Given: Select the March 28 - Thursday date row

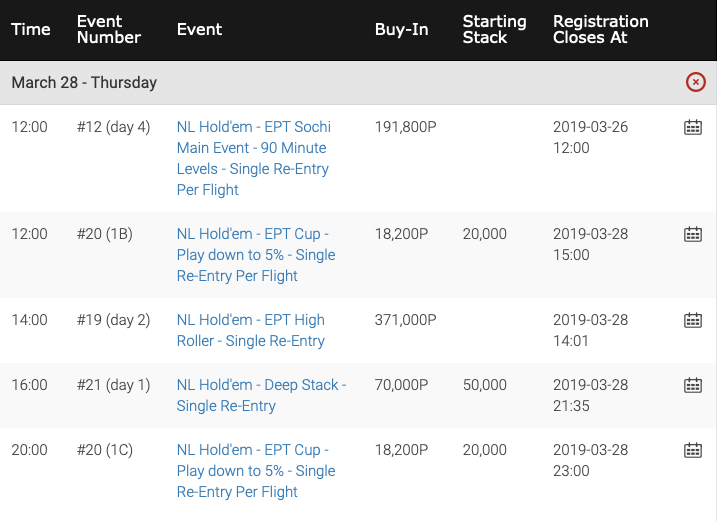Looking at the screenshot, I should coord(358,82).
